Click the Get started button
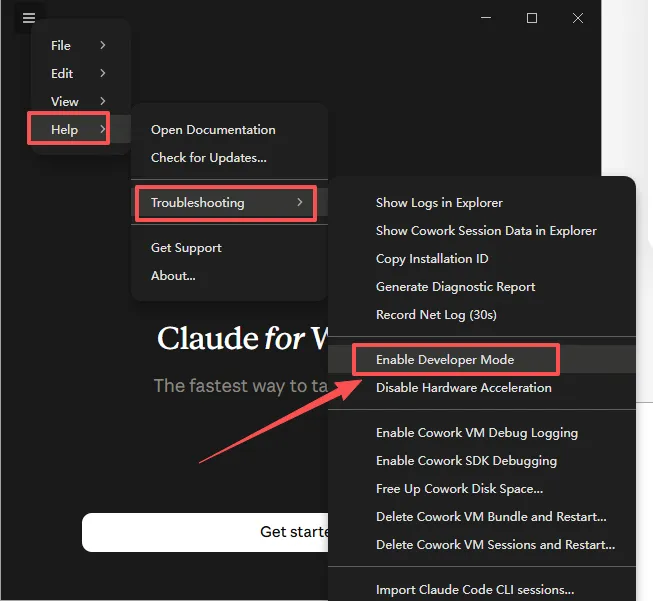Screen dimensions: 653x601 click(x=205, y=532)
